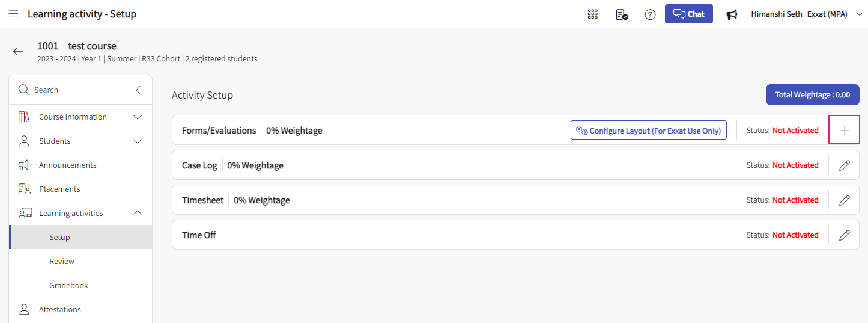Viewport: 868px width, 323px height.
Task: Click the sidebar Search field
Action: pyautogui.click(x=80, y=90)
